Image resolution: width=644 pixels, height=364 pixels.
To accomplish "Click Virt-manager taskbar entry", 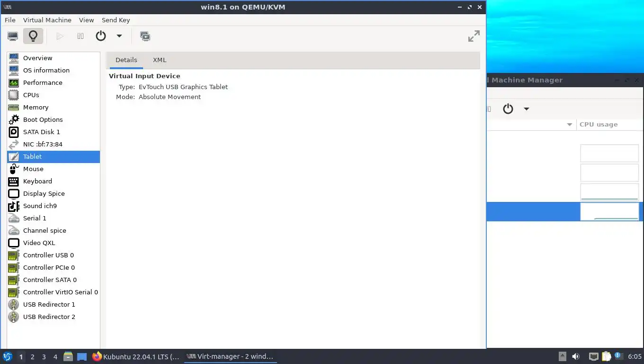I will (230, 356).
